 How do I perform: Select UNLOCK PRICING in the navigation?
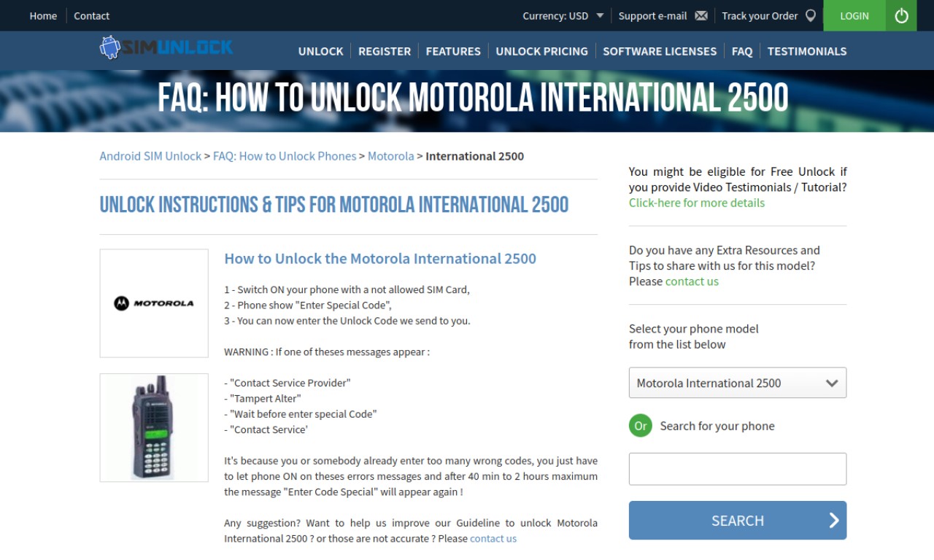click(541, 51)
